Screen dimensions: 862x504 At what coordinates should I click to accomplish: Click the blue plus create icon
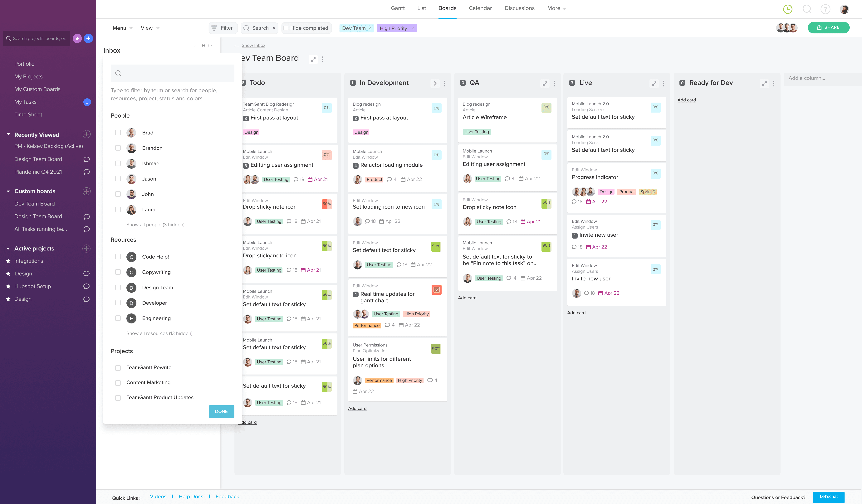tap(88, 38)
